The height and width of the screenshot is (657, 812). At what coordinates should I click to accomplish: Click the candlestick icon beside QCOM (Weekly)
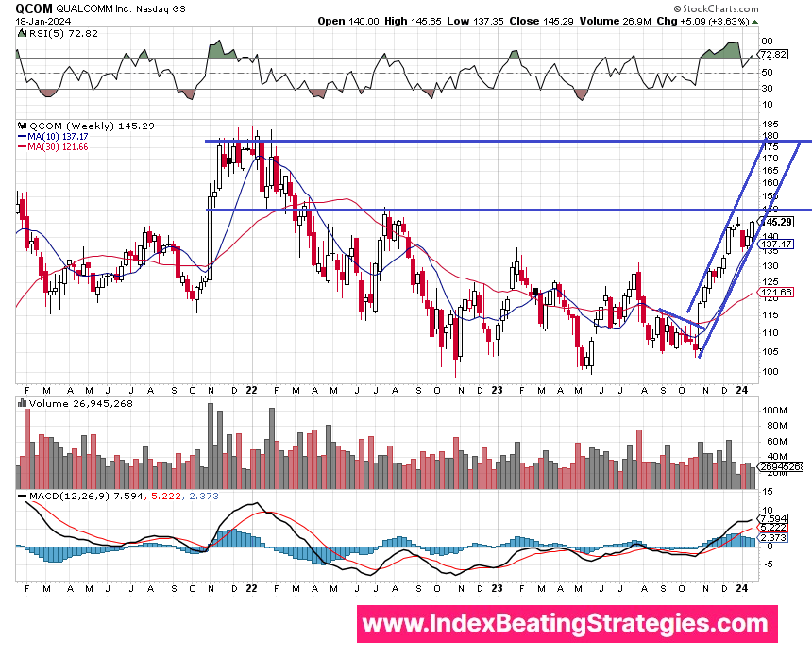(22, 126)
